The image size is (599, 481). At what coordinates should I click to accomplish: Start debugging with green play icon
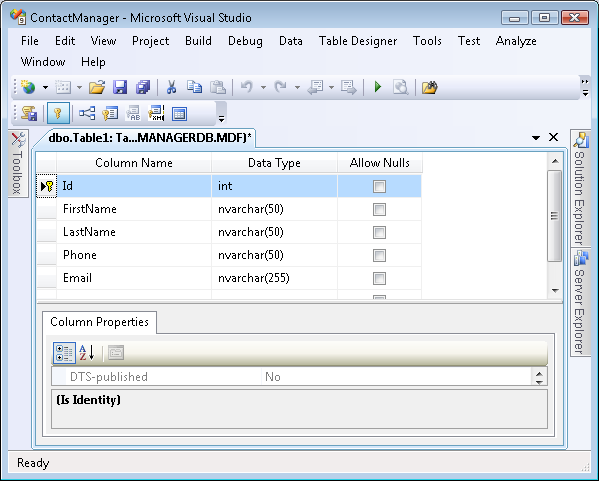(x=378, y=87)
